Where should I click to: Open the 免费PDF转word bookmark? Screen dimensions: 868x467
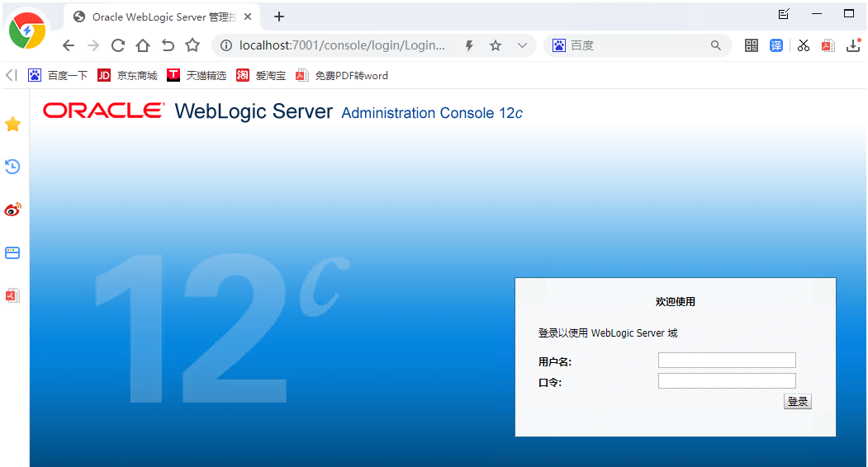(342, 75)
